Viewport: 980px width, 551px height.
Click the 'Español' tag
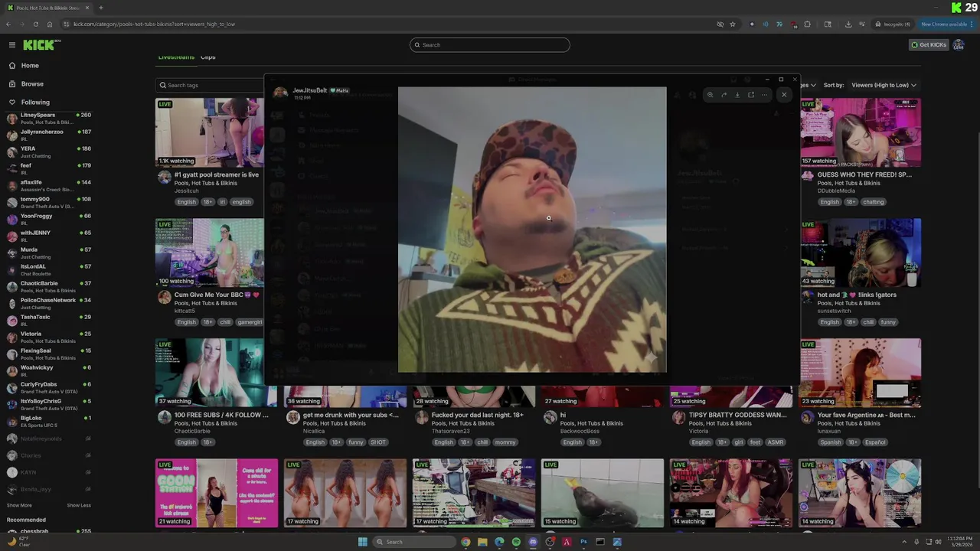click(x=875, y=442)
